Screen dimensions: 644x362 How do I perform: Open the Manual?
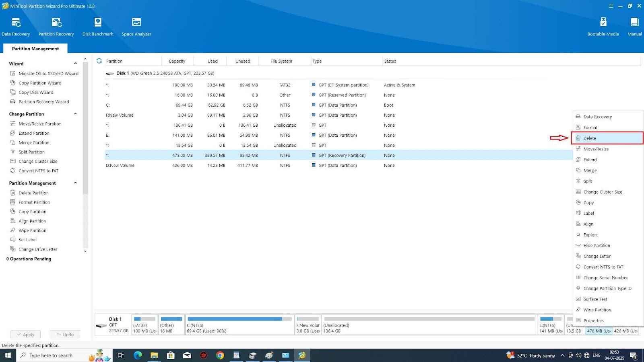[635, 27]
